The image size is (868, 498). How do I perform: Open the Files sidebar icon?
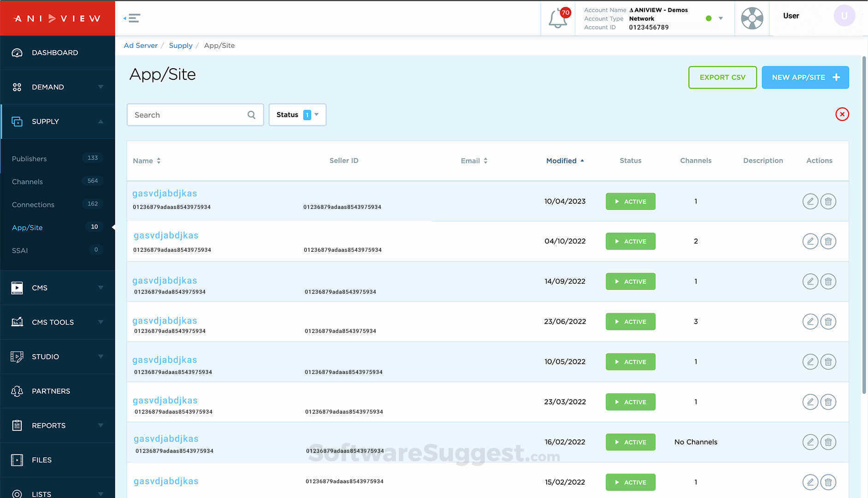click(17, 460)
